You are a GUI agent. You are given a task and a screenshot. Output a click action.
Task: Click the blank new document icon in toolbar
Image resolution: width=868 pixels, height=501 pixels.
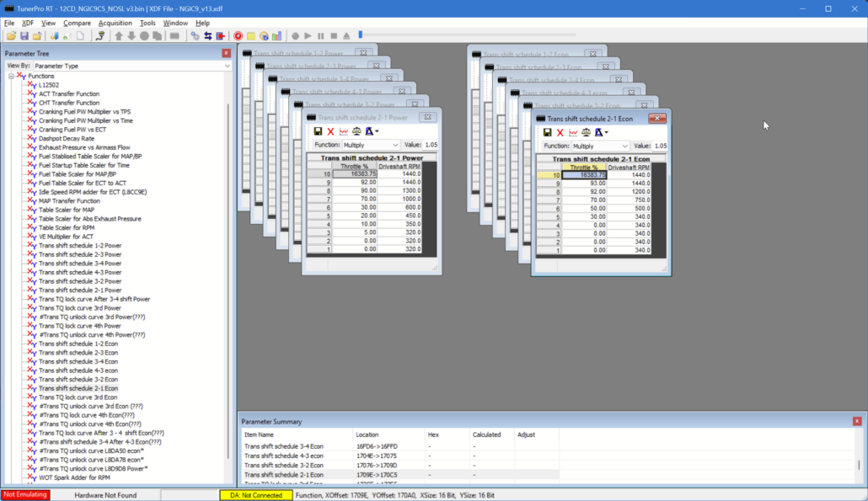(80, 36)
